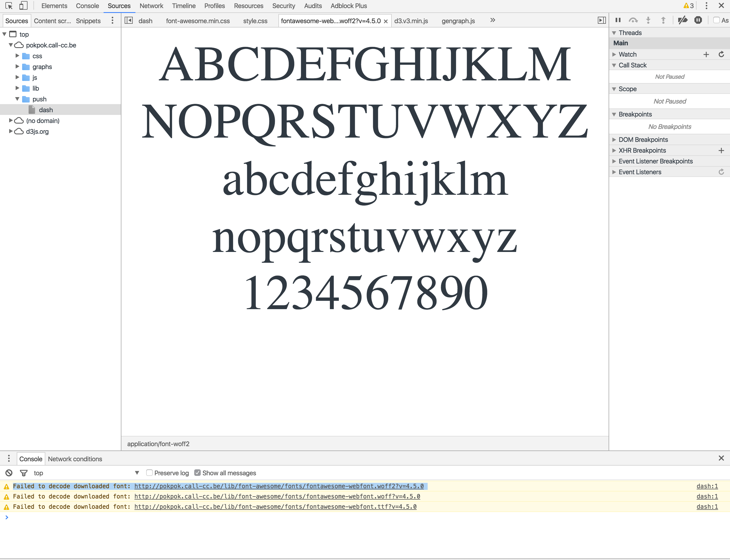Open the style.css file tab

pos(255,21)
